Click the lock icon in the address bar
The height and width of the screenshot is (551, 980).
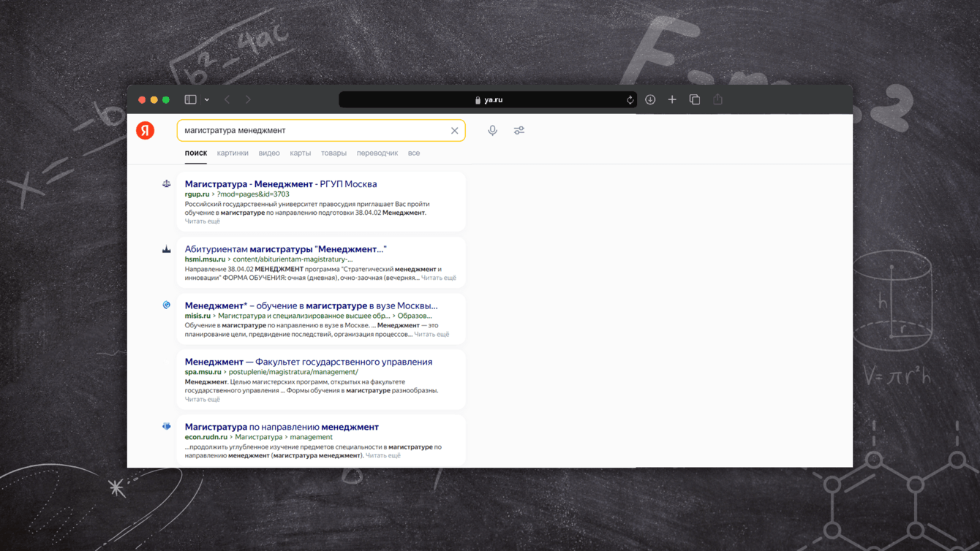pos(478,100)
